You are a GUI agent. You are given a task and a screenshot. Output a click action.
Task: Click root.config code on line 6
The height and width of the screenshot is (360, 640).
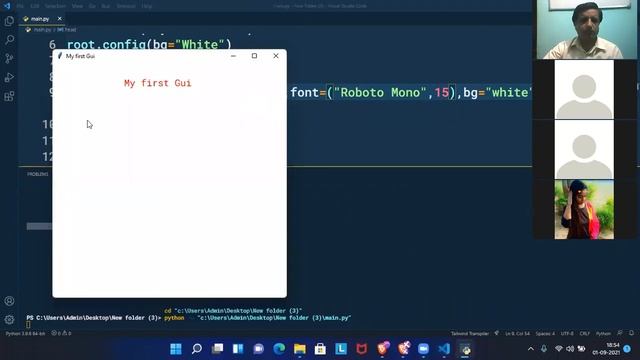point(149,44)
